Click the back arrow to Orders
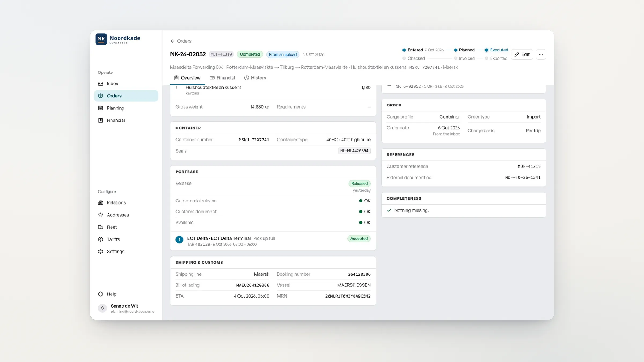Screen dimensions: 644x362 (x=172, y=41)
